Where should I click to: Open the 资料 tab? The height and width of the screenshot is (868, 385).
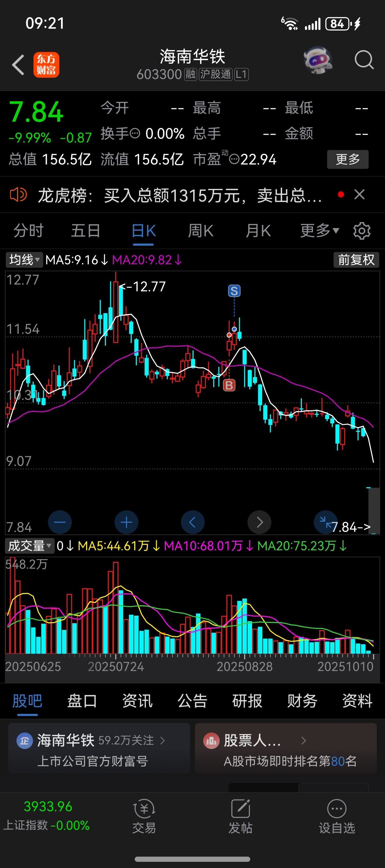pyautogui.click(x=357, y=701)
